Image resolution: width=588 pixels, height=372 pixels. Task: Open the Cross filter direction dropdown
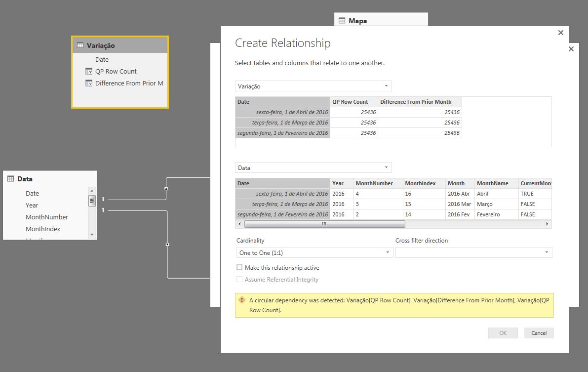pyautogui.click(x=473, y=252)
